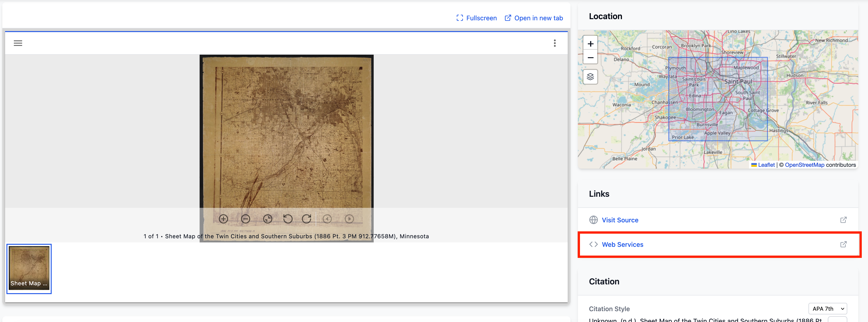Screen dimensions: 868x322
Task: Open the Visit Source link
Action: [x=620, y=220]
